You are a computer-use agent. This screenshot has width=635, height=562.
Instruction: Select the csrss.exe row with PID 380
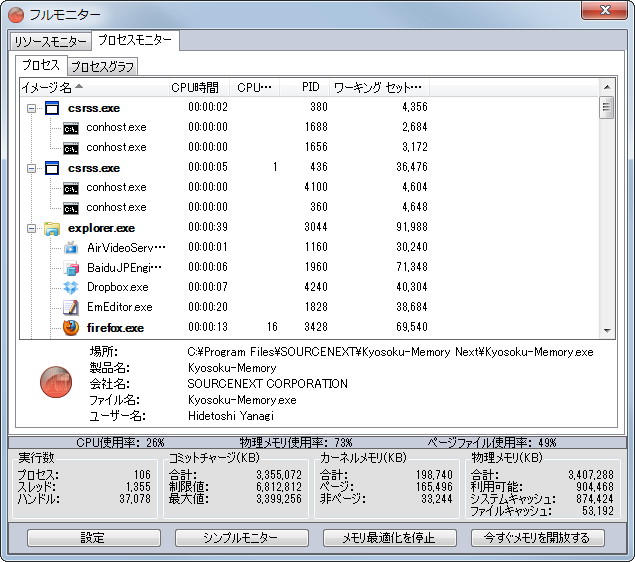(x=309, y=108)
